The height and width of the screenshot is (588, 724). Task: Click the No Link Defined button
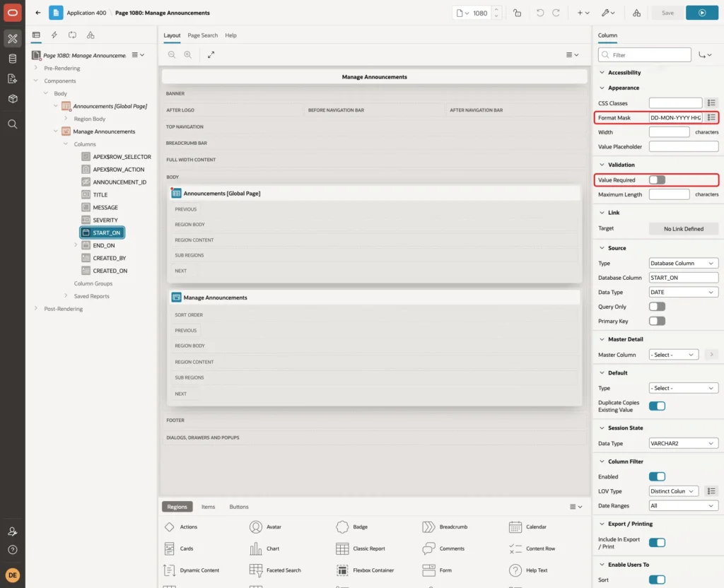[x=684, y=228]
